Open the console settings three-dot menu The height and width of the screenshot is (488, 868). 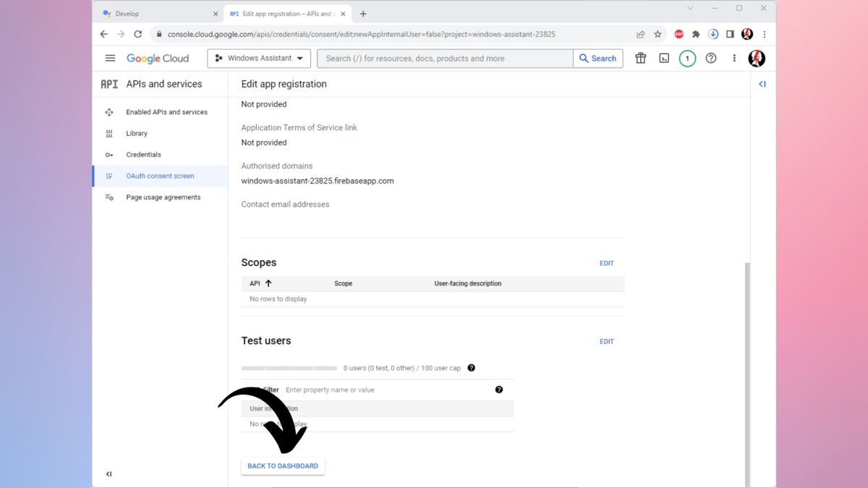pyautogui.click(x=734, y=59)
